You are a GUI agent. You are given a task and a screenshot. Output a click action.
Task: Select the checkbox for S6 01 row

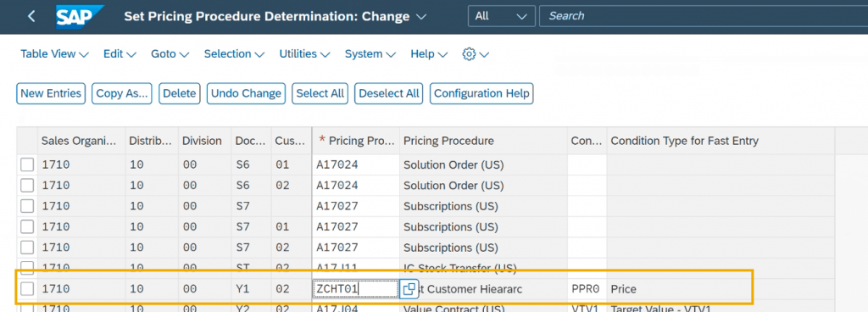click(27, 164)
